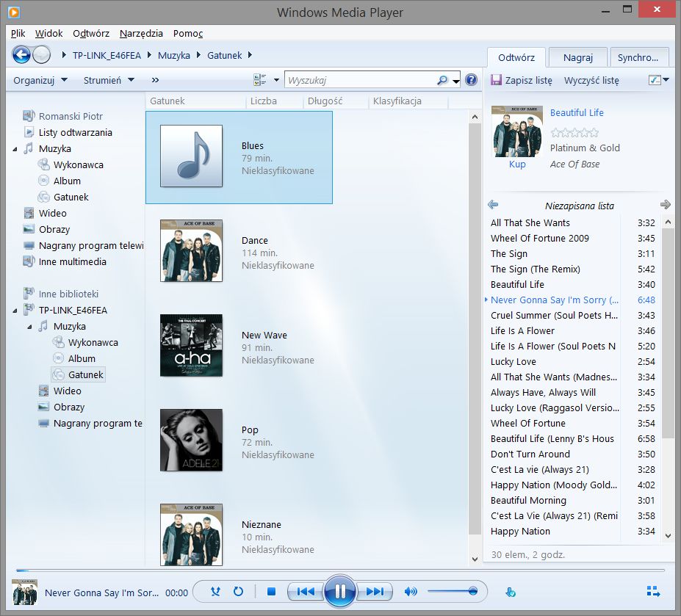Switch to the Synchro... tab
Screen dimensions: 681x616
(639, 57)
